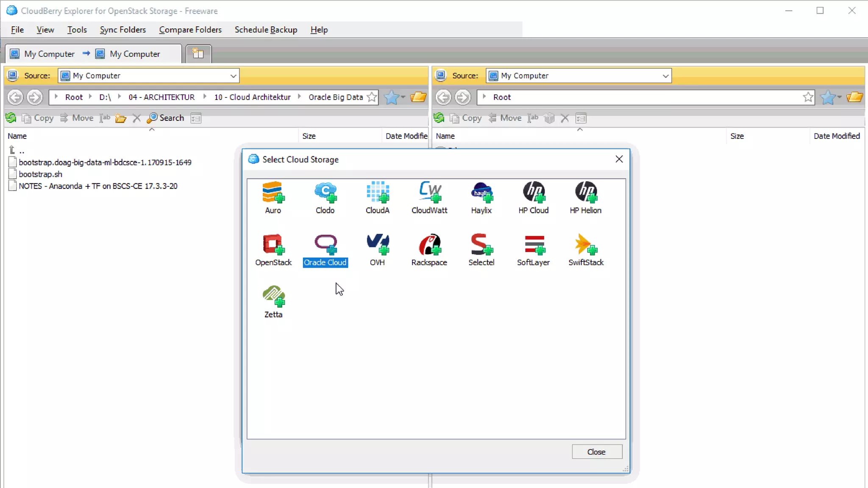Open the left Source dropdown
868x488 pixels.
pyautogui.click(x=233, y=76)
